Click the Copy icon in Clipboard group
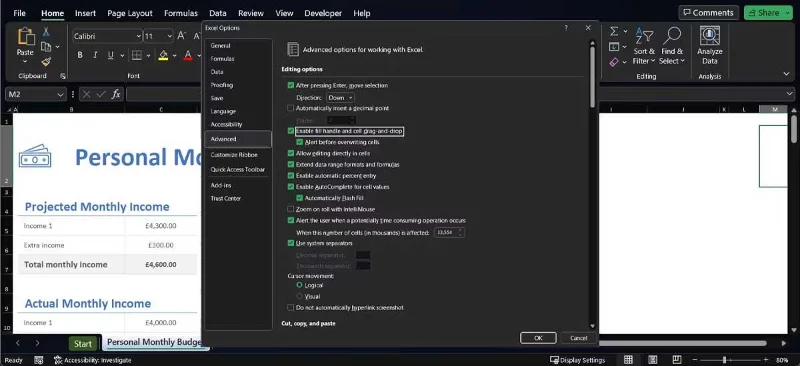The height and width of the screenshot is (366, 800). [x=46, y=47]
